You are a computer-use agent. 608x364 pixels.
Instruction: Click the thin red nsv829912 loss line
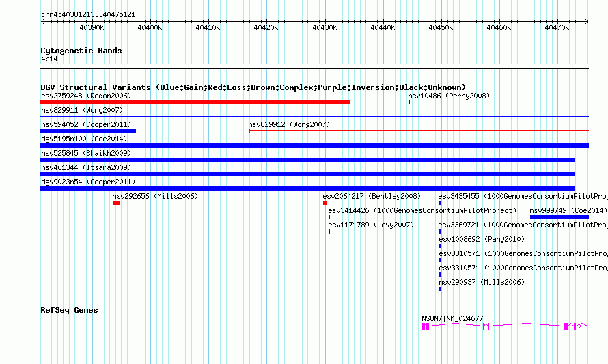tap(419, 131)
